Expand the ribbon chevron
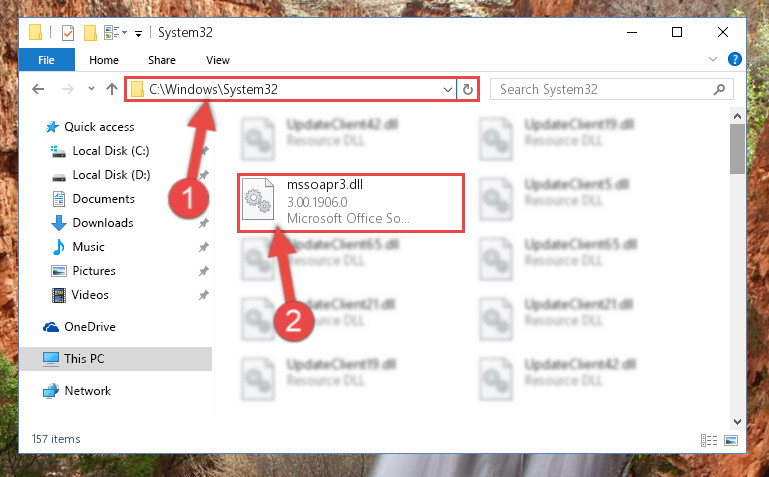This screenshot has height=477, width=769. click(x=713, y=59)
